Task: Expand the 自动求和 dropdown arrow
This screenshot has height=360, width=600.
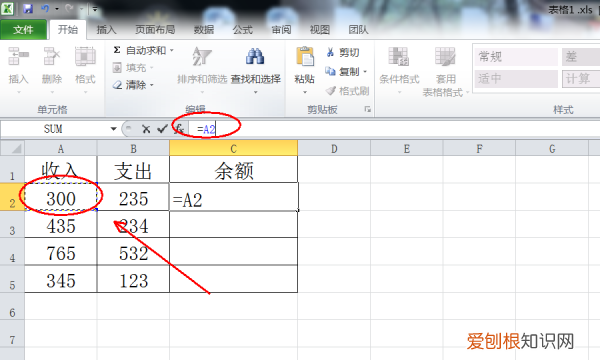Action: click(172, 50)
